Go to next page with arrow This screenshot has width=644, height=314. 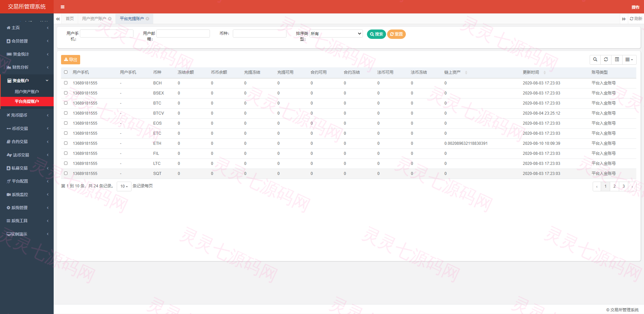[632, 186]
